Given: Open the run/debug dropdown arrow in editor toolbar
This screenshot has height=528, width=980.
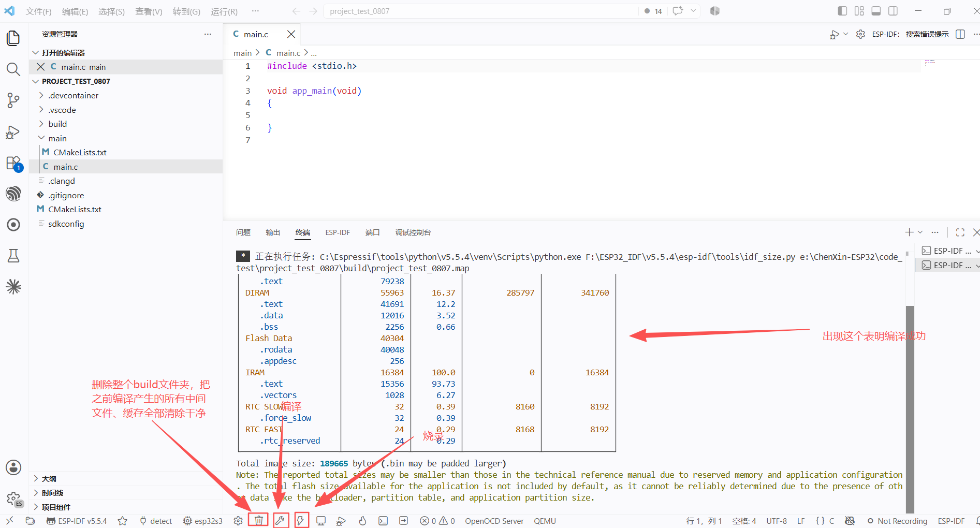Looking at the screenshot, I should pos(846,34).
